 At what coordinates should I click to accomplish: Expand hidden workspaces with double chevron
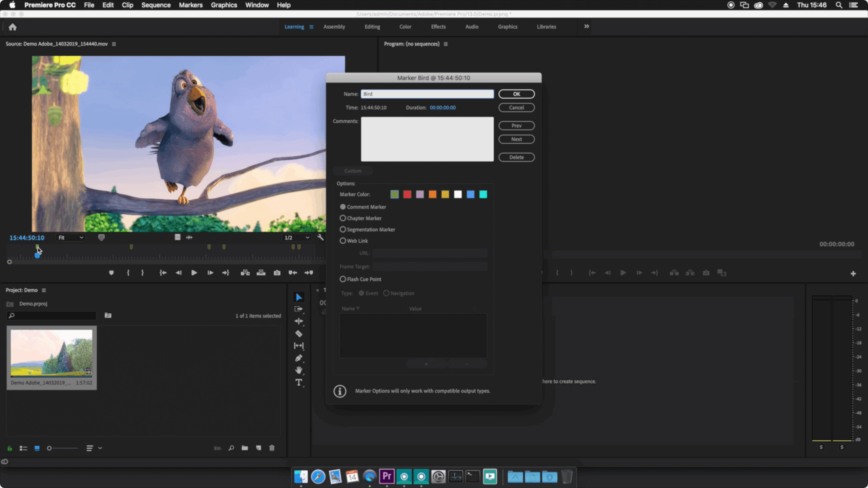(x=586, y=26)
